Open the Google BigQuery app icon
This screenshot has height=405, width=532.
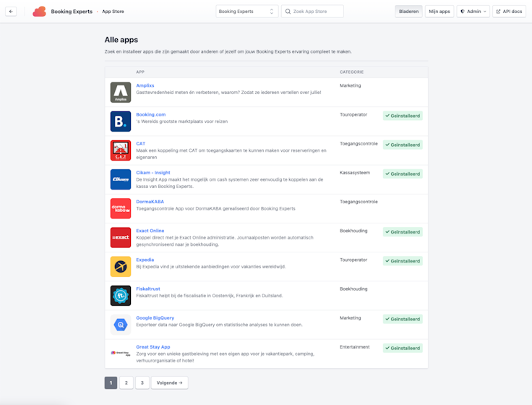[x=121, y=325]
